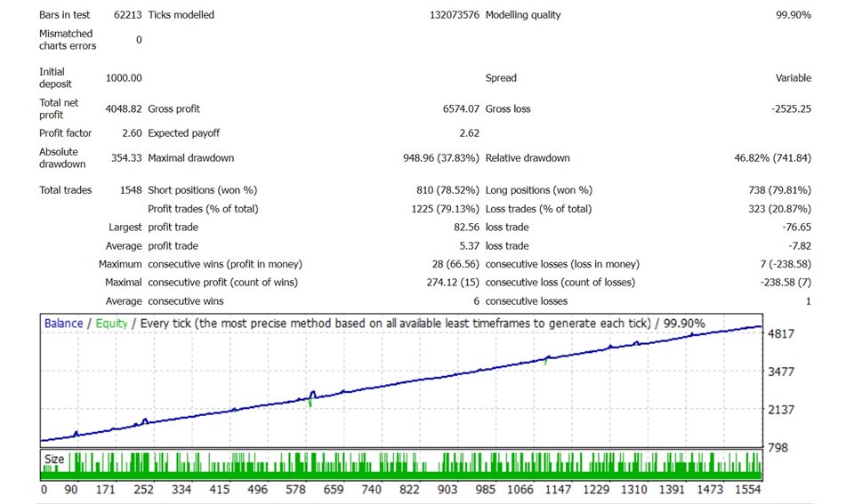The image size is (854, 504).
Task: Click the Balance legend label in chart
Action: 63,324
